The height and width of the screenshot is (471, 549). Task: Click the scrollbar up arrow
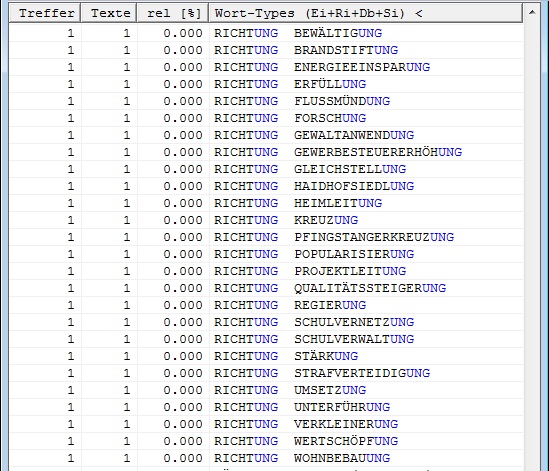coord(532,13)
